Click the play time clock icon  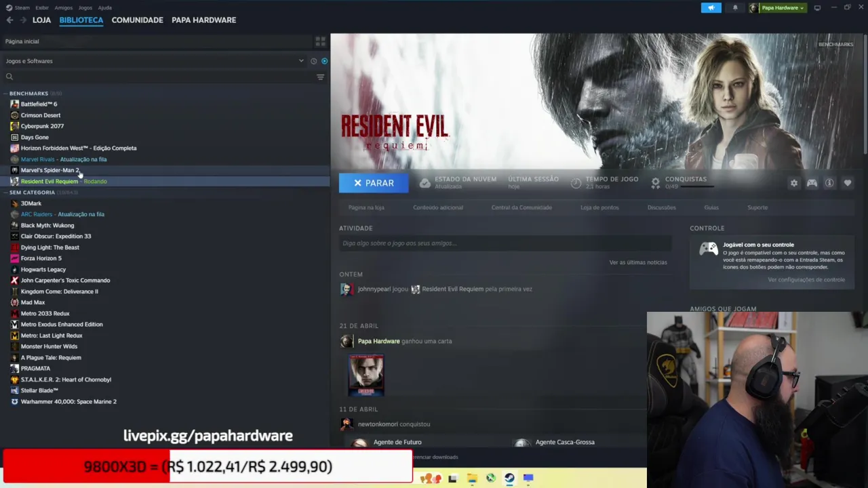point(576,183)
